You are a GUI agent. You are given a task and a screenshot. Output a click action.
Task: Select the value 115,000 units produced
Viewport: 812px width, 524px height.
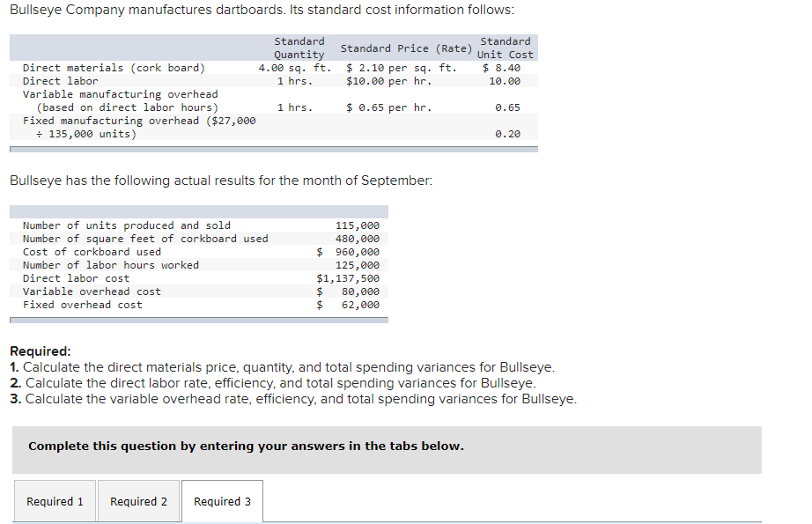coord(358,225)
